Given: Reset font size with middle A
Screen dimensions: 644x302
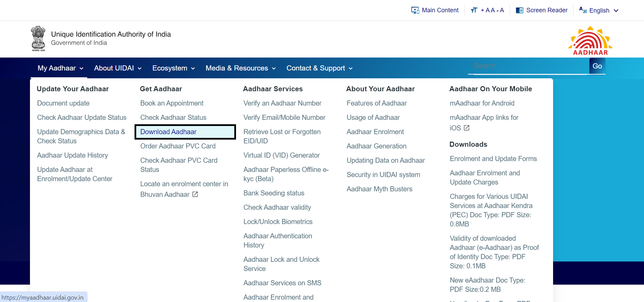Looking at the screenshot, I should (493, 10).
